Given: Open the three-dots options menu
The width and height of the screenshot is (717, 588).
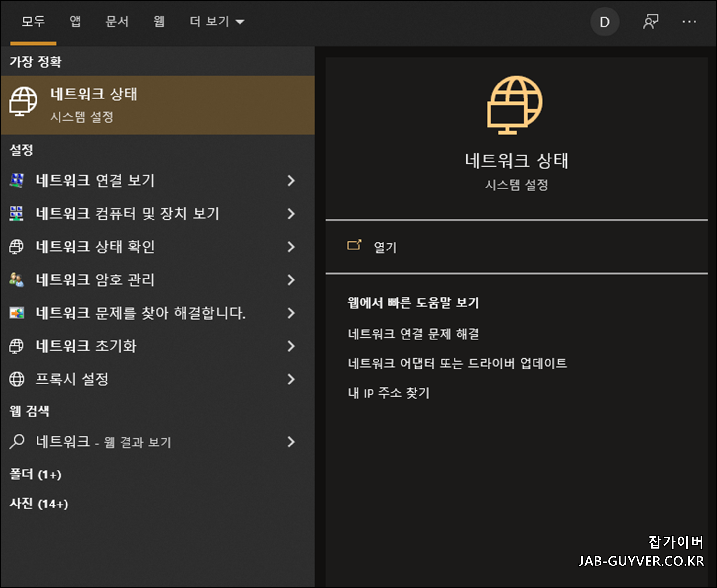Looking at the screenshot, I should (689, 22).
